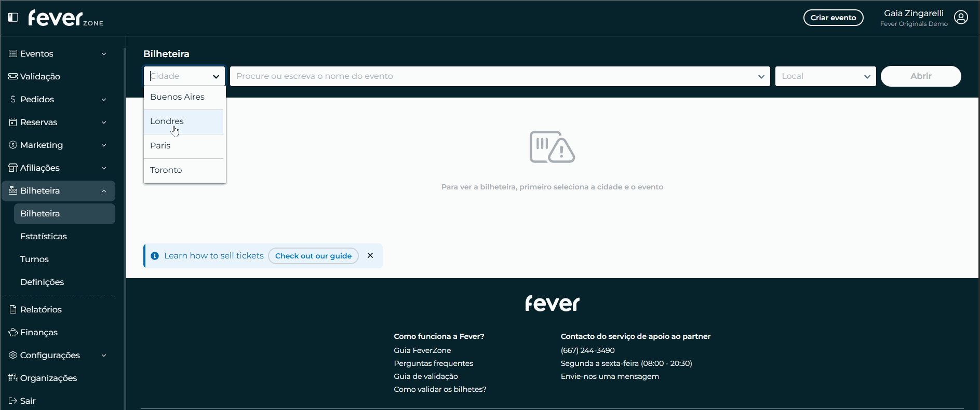The height and width of the screenshot is (410, 980).
Task: Select Toronto from the city list
Action: tap(184, 170)
